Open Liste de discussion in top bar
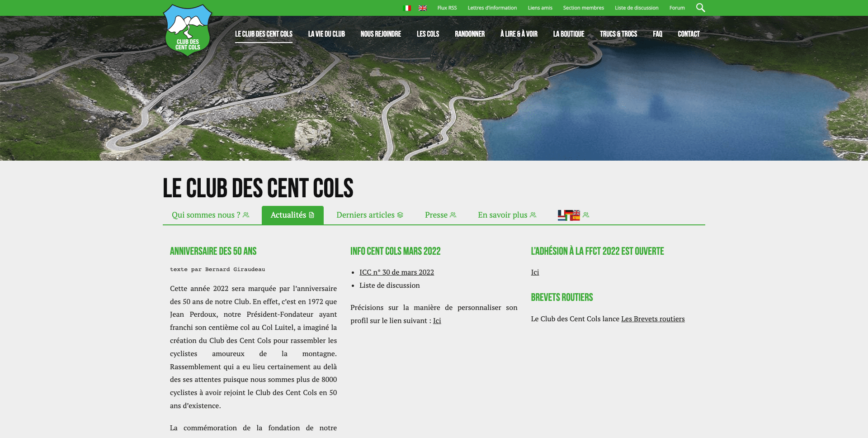The width and height of the screenshot is (868, 438). 637,8
